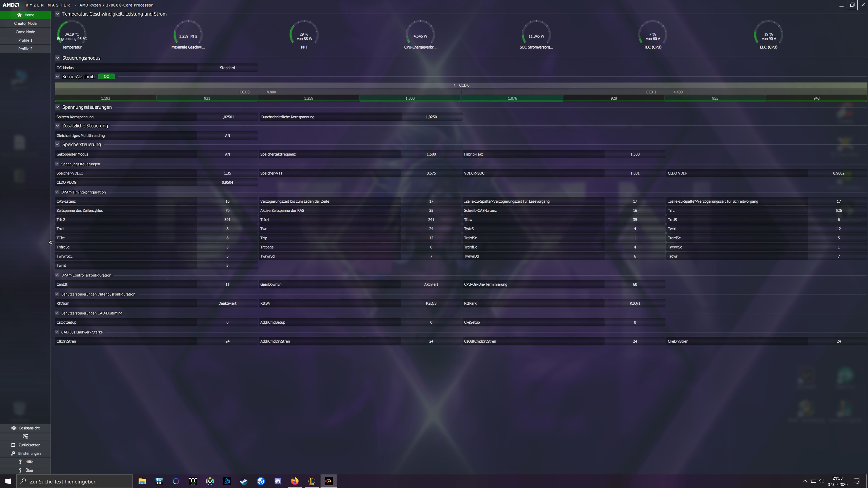Expand the CCD 0 chevron
This screenshot has height=488, width=868.
pos(454,85)
